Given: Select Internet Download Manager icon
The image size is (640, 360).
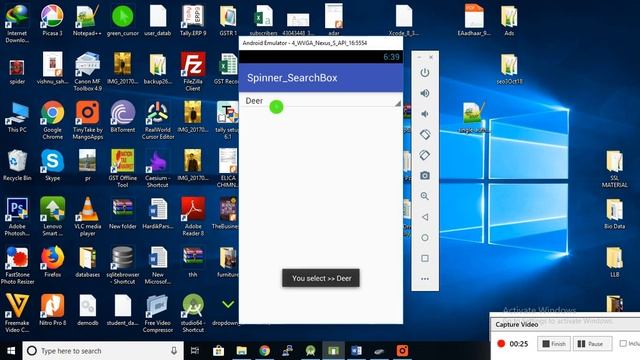Looking at the screenshot, I should point(17,23).
